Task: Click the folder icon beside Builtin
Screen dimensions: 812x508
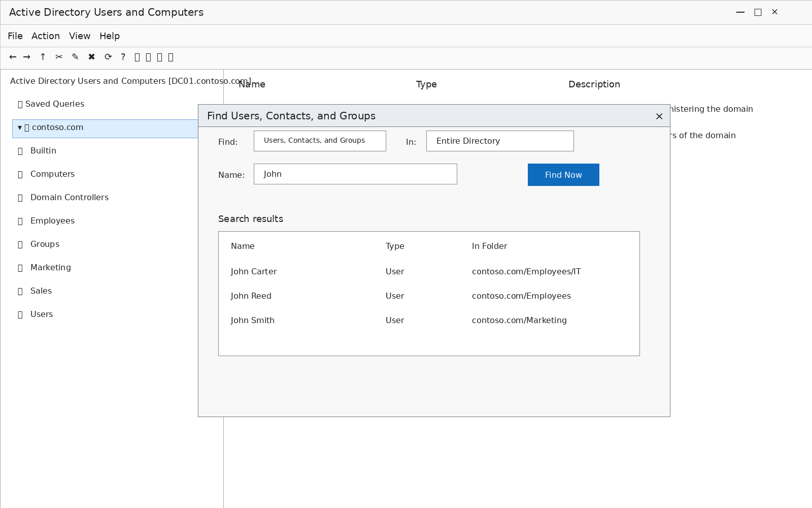Action: (20, 151)
